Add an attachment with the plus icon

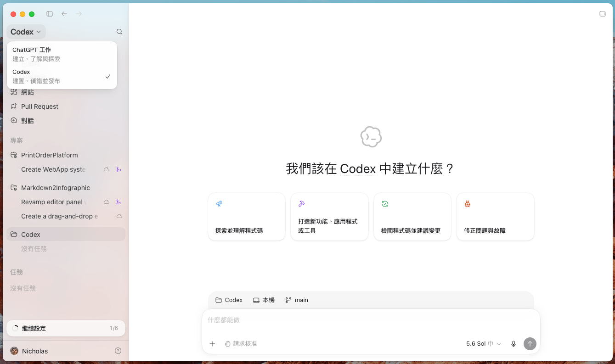tap(212, 344)
